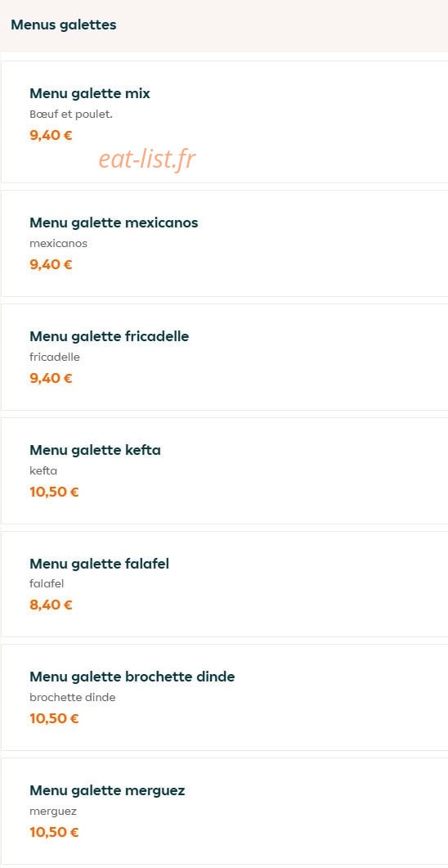This screenshot has height=868, width=448.
Task: Click the 10,50 € price of brochette dinde
Action: [x=54, y=719]
